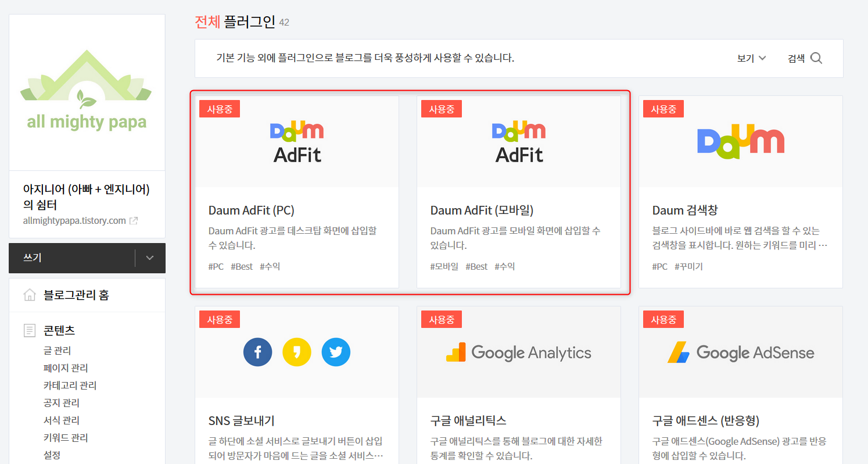Open the Daum 검색창 plugin title
868x464 pixels.
pyautogui.click(x=685, y=210)
